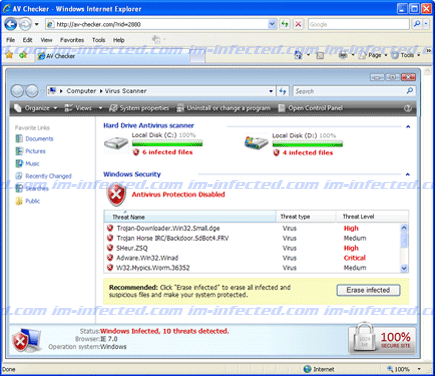Open the Searches link
Screen dimensions: 435x376
[37, 188]
